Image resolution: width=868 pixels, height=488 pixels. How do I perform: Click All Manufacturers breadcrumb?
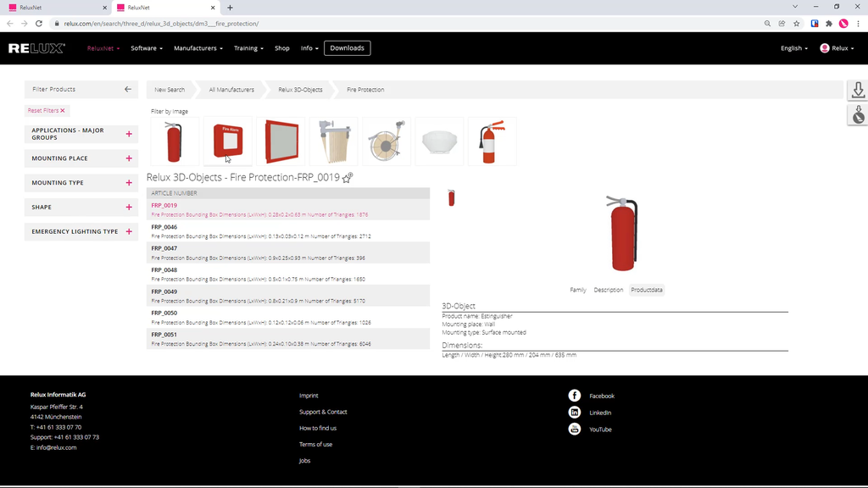pos(231,90)
